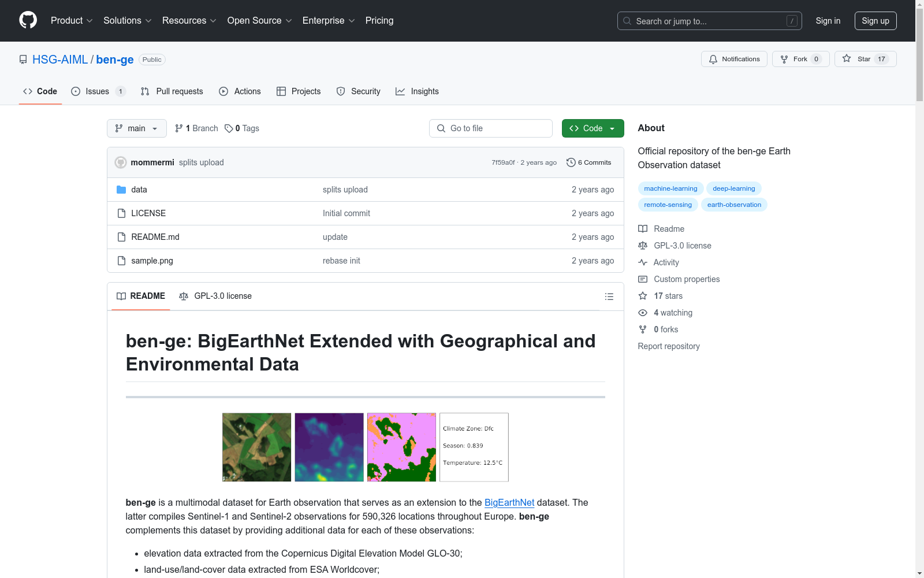Click the Sign in link
The image size is (924, 578).
coord(828,21)
